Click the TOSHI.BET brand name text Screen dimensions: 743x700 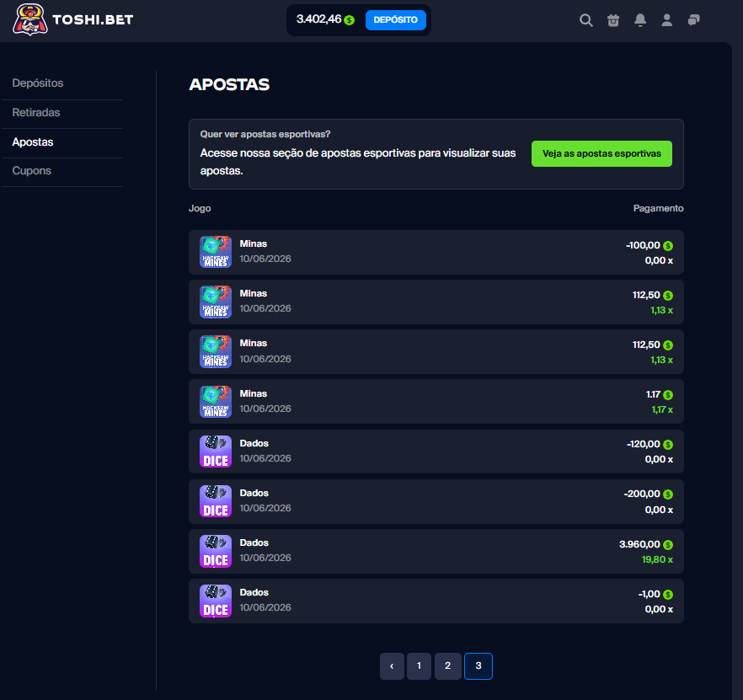tap(93, 20)
